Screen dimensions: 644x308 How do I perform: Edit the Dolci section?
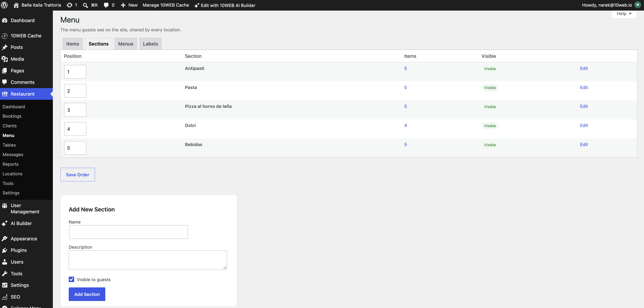click(584, 125)
